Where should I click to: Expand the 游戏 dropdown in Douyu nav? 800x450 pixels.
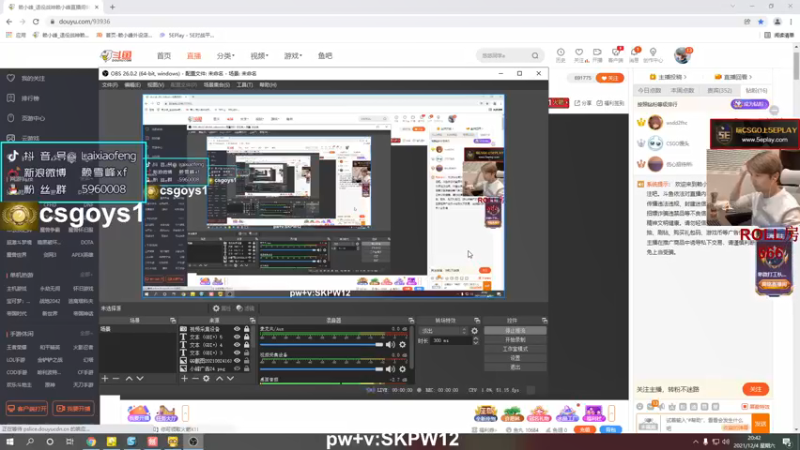293,56
